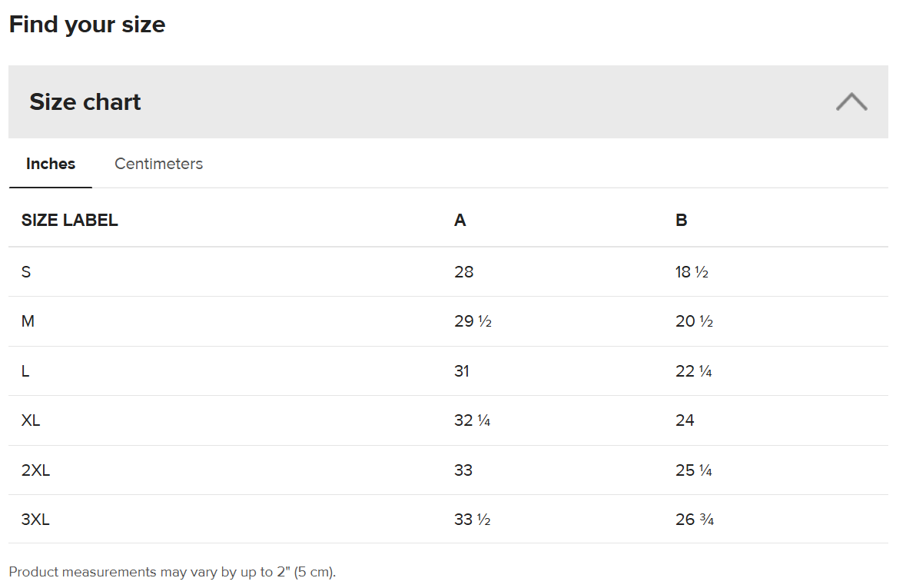Select the Inches tab
This screenshot has width=906, height=588.
pyautogui.click(x=50, y=164)
